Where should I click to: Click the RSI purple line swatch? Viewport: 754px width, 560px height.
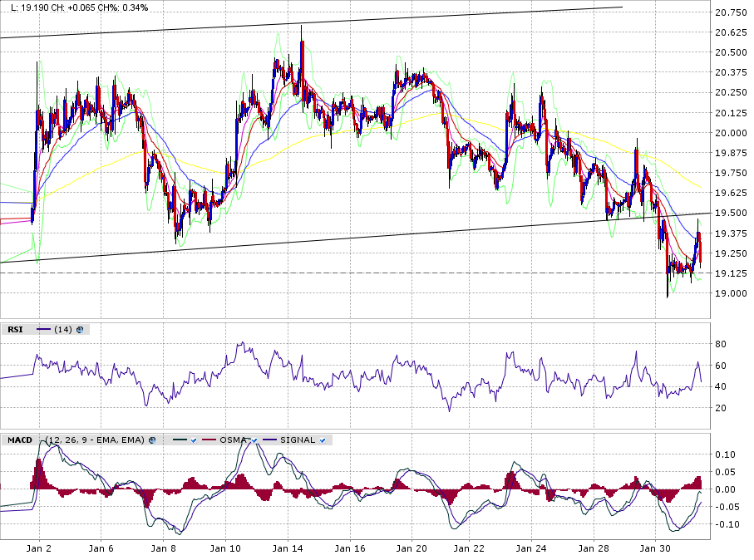coord(44,330)
